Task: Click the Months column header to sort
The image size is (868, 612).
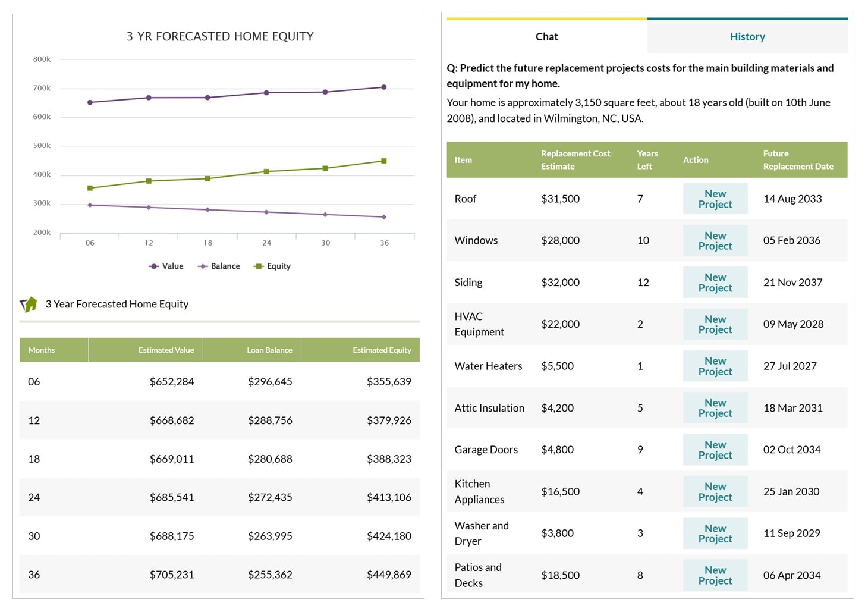Action: tap(41, 350)
